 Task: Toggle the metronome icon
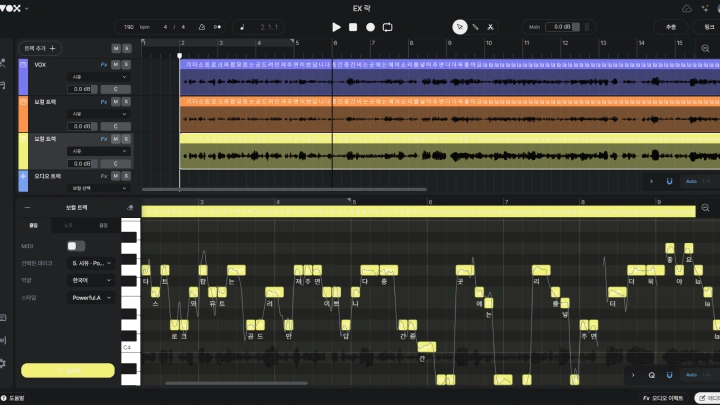point(202,27)
